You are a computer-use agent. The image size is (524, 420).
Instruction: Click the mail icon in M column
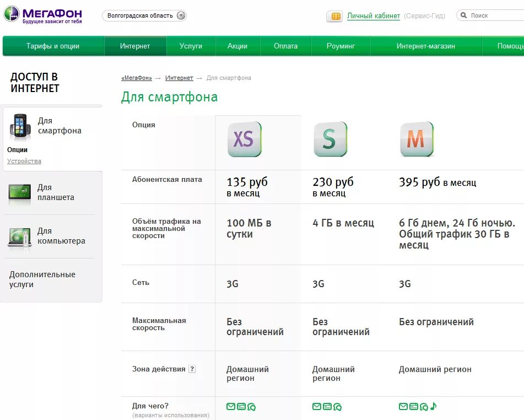point(403,407)
